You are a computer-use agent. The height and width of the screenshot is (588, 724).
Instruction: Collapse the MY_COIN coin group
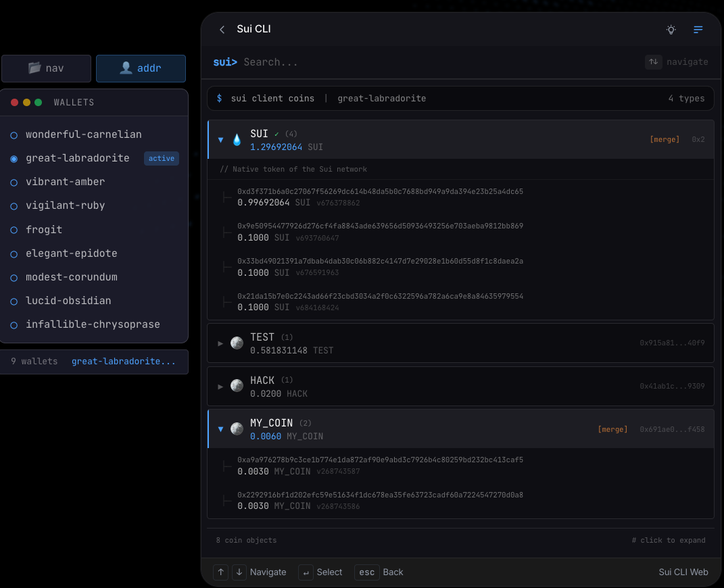click(x=220, y=428)
